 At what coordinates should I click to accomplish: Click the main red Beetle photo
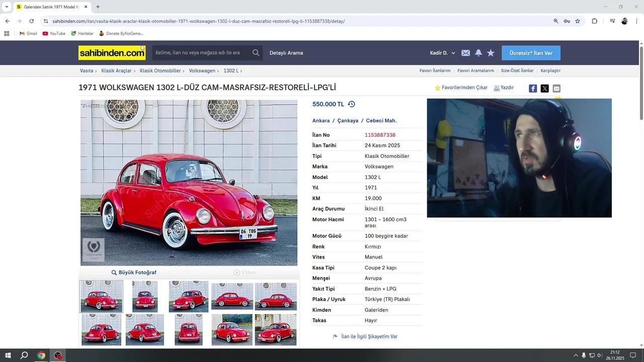[x=189, y=183]
